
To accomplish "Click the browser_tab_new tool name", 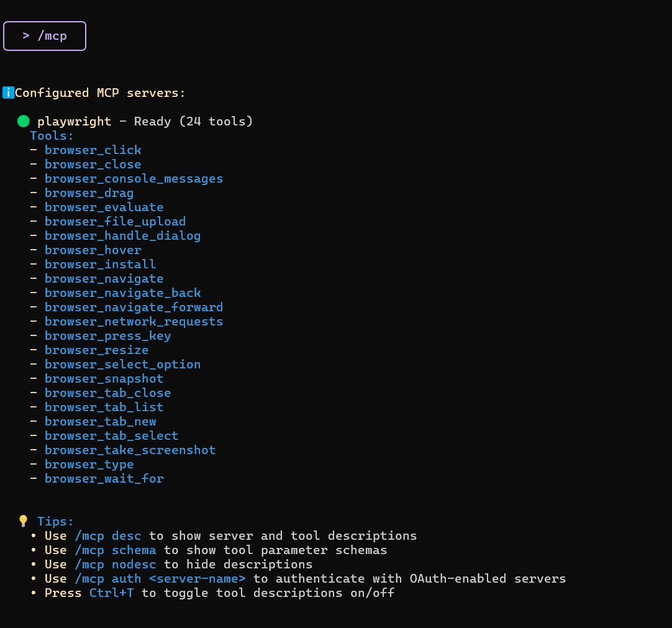I will pos(100,421).
